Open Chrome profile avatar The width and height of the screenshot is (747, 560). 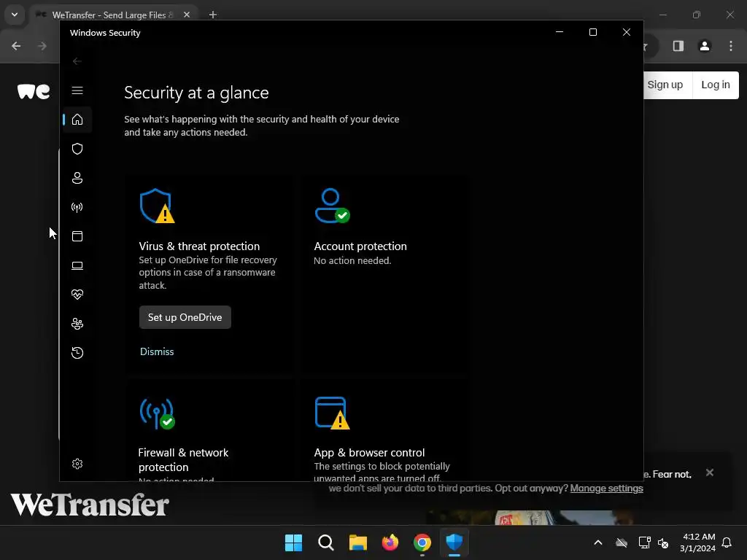pos(705,46)
